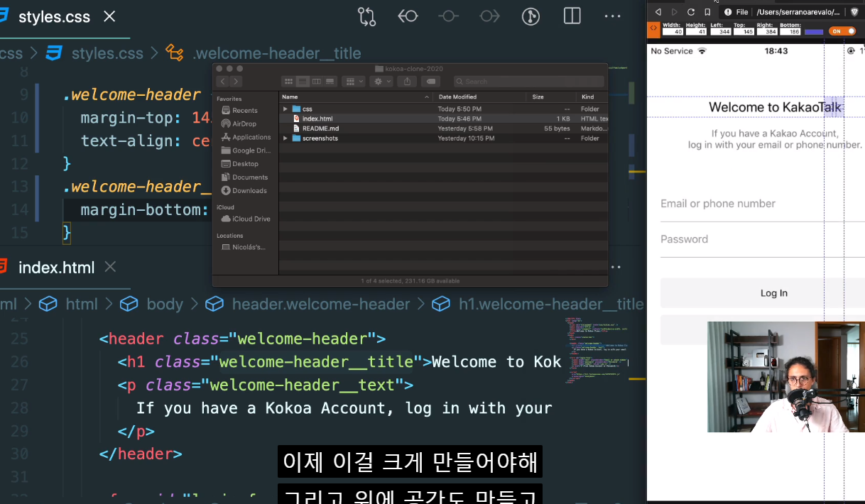Open Finder action gear dropdown
The image size is (865, 504).
pos(381,81)
